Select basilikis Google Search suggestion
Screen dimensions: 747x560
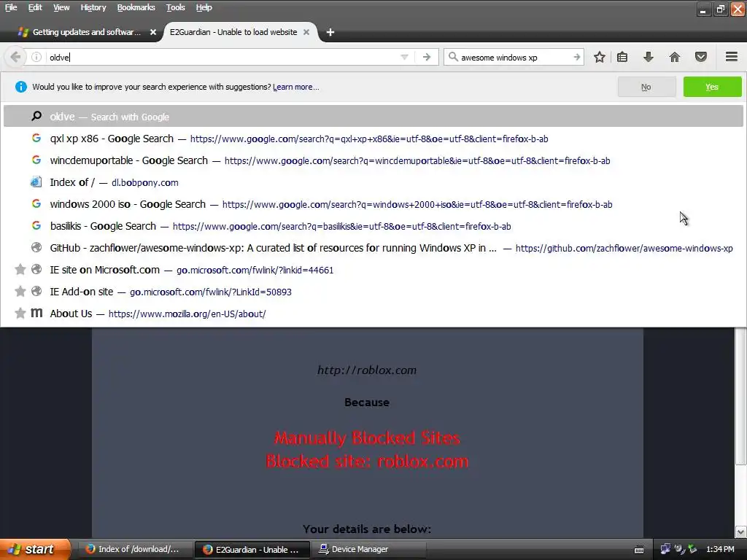(373, 226)
